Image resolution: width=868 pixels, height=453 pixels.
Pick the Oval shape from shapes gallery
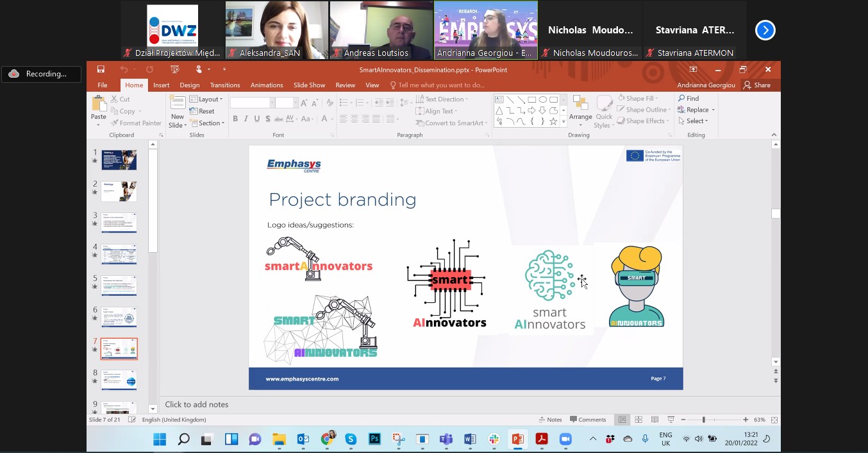[542, 99]
